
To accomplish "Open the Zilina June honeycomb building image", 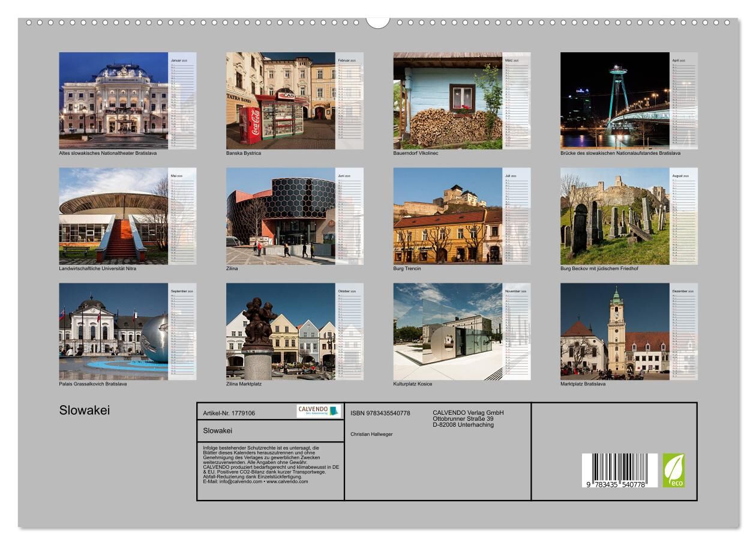I will click(281, 216).
